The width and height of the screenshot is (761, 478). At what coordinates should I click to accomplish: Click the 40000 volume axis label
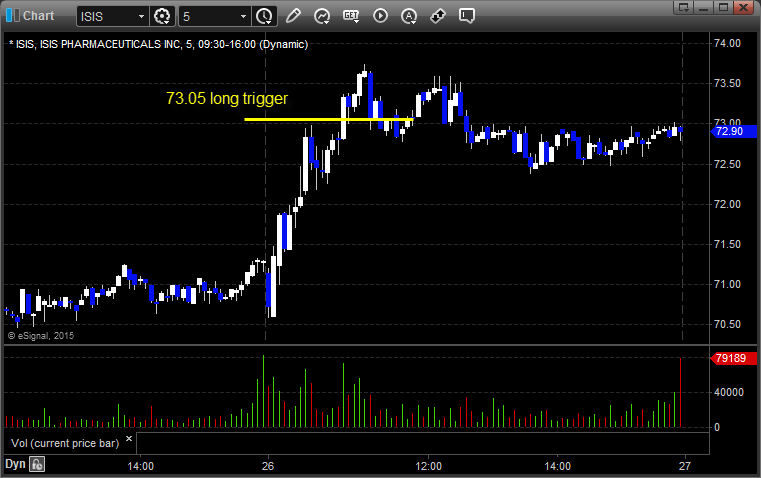(728, 392)
